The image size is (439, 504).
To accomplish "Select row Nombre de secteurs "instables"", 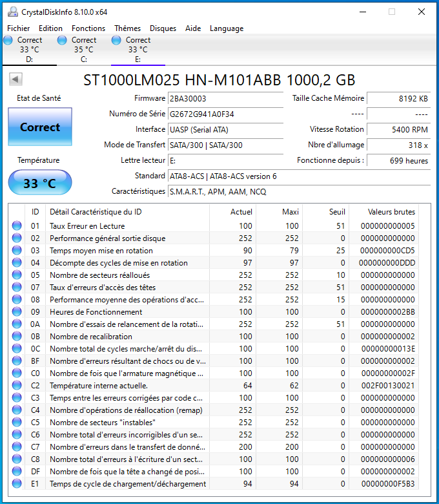I will tap(214, 423).
